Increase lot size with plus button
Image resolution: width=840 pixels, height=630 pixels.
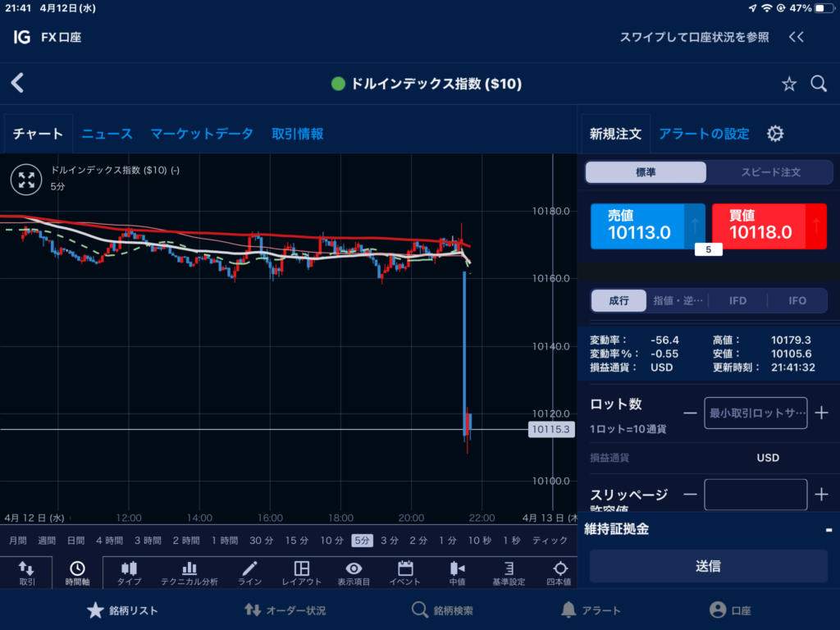[821, 413]
